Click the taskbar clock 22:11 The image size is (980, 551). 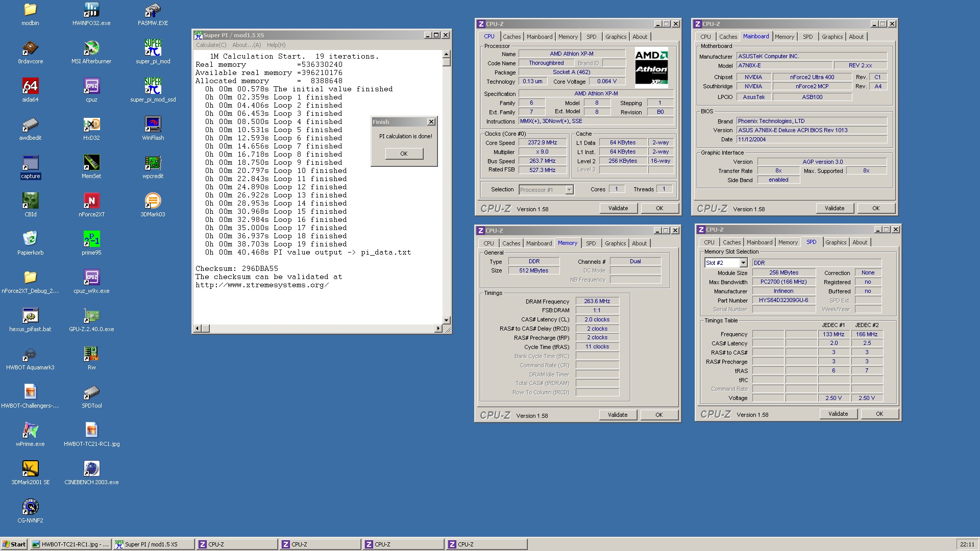[x=967, y=544]
